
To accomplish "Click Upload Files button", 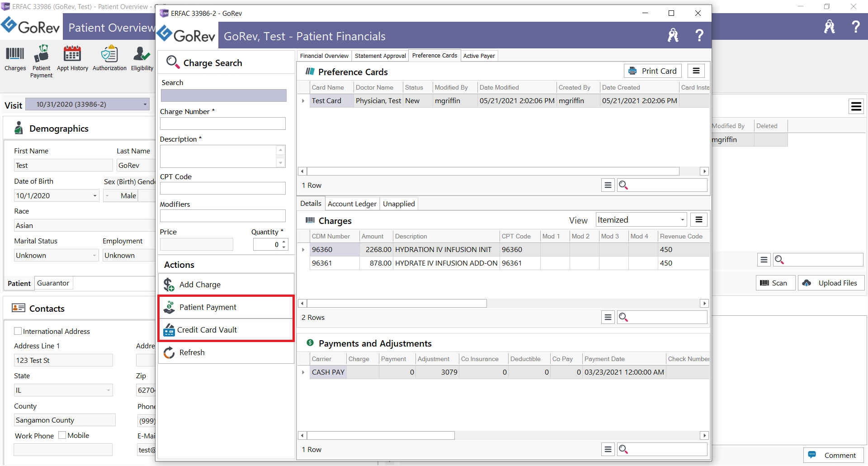I will coord(831,283).
